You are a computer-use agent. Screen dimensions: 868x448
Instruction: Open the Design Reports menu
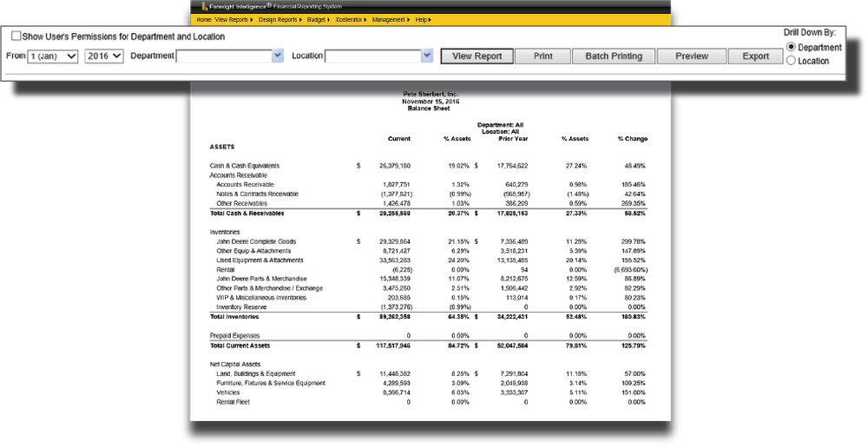pyautogui.click(x=279, y=19)
